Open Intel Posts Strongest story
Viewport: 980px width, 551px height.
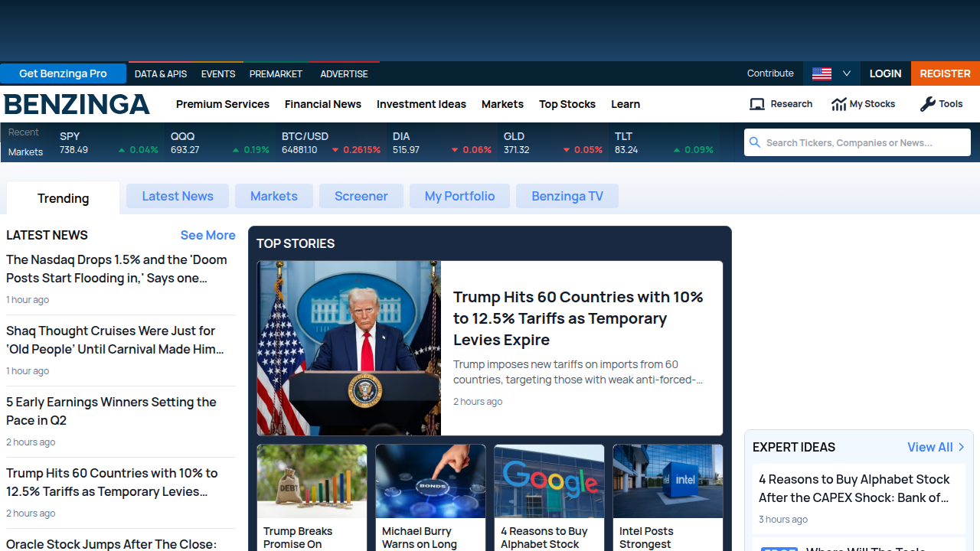coord(646,537)
